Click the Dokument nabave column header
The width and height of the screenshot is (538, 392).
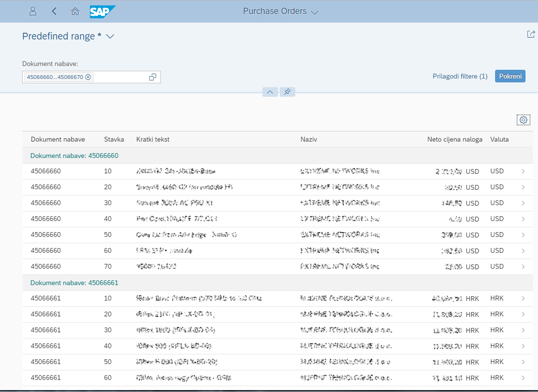click(58, 140)
